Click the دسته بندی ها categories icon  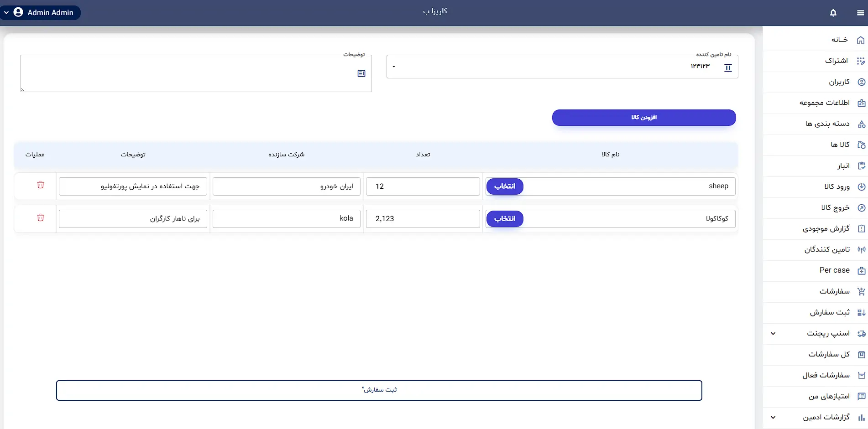(861, 124)
